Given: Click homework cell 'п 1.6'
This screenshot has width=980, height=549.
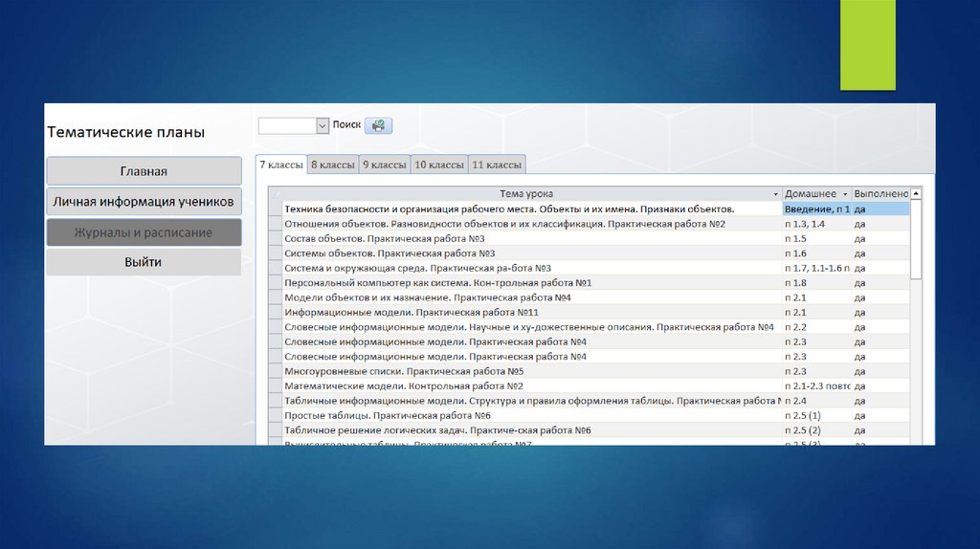Looking at the screenshot, I should coord(817,253).
